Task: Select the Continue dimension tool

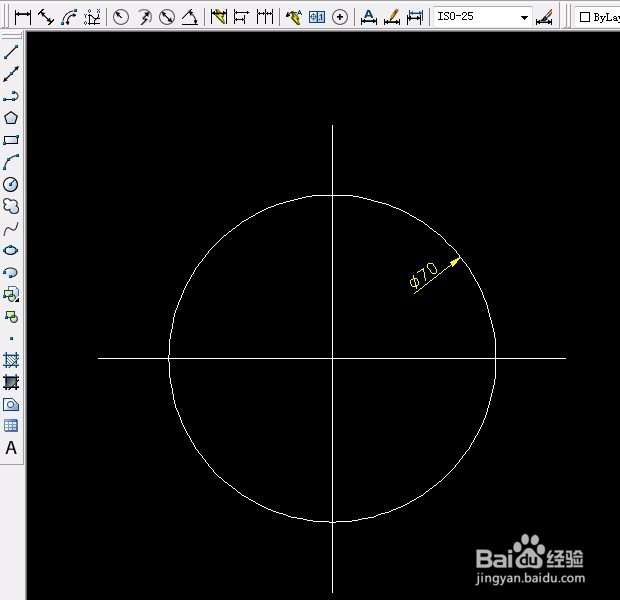Action: tap(265, 17)
